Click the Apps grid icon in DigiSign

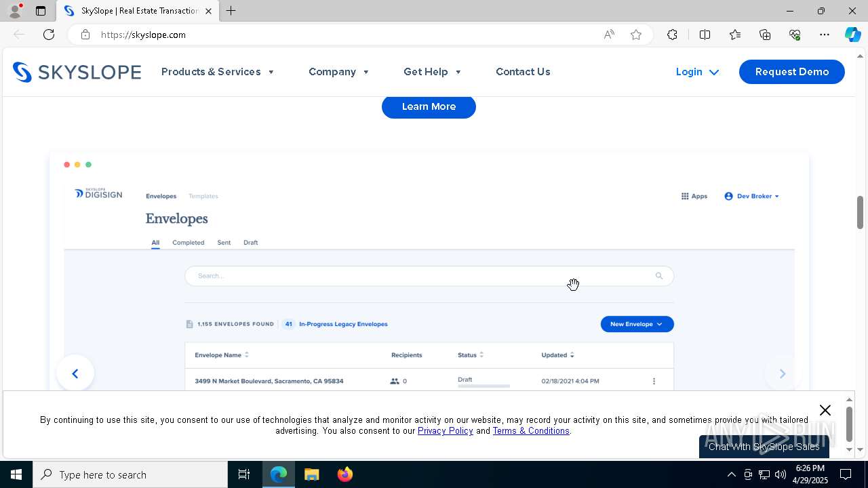685,196
